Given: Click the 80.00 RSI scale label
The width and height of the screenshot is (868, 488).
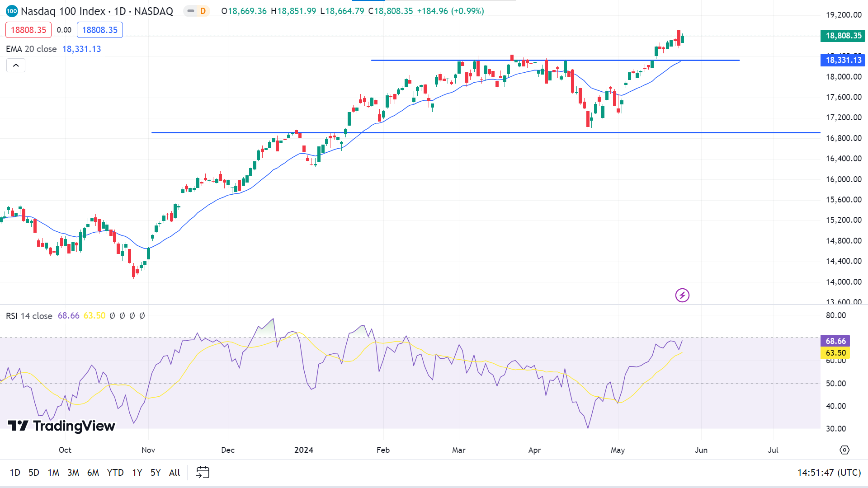Looking at the screenshot, I should pyautogui.click(x=836, y=315).
